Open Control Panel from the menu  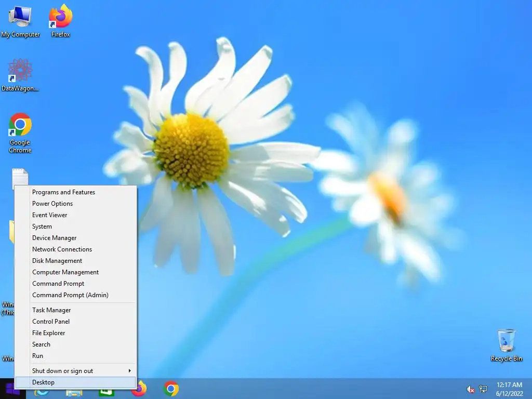click(x=76, y=322)
